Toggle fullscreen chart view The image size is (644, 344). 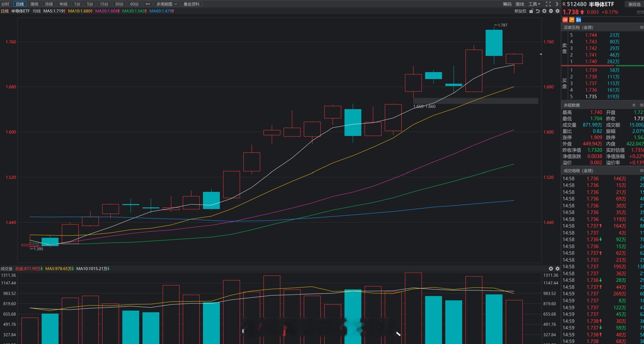[548, 4]
